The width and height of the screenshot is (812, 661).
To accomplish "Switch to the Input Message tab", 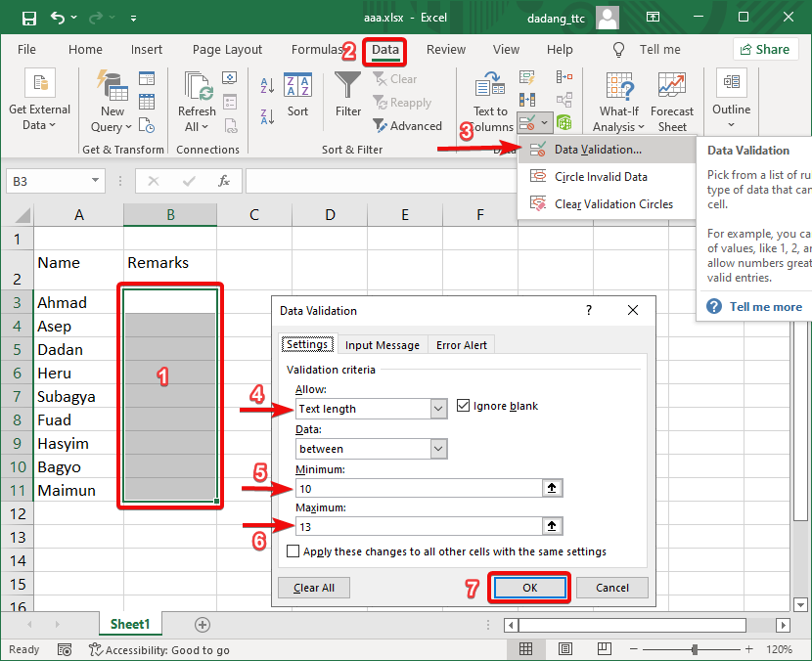I will (382, 345).
